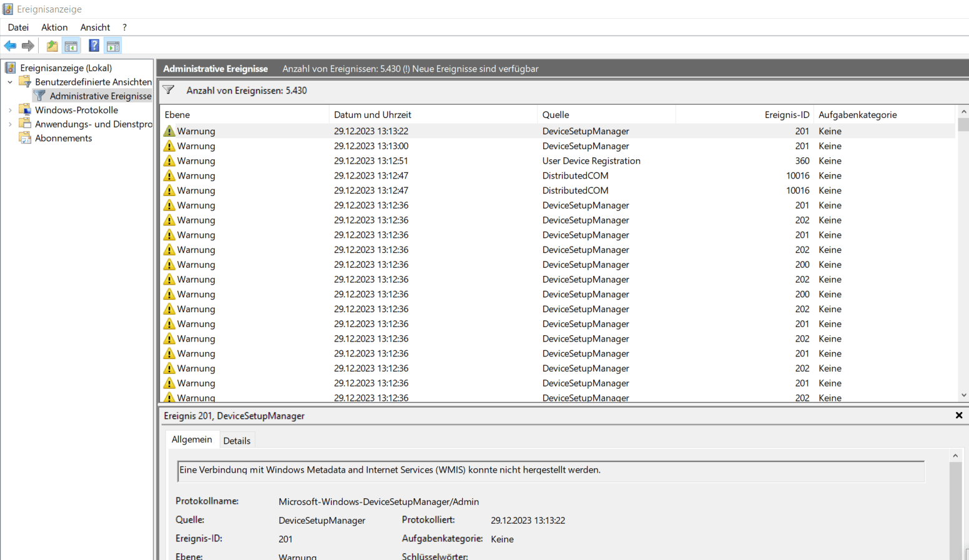This screenshot has width=969, height=560.
Task: Switch to the Allgemein tab
Action: point(192,439)
